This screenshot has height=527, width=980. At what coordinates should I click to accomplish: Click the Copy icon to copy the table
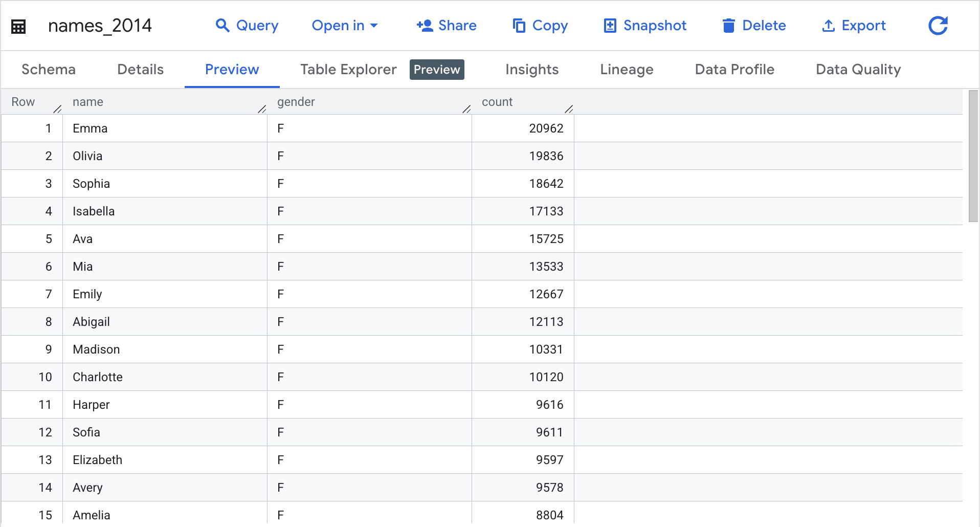point(519,26)
